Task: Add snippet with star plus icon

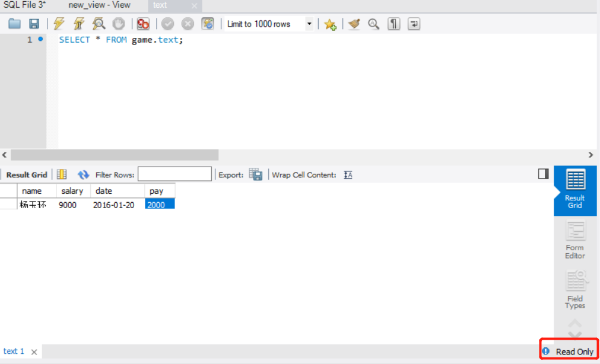Action: [330, 24]
